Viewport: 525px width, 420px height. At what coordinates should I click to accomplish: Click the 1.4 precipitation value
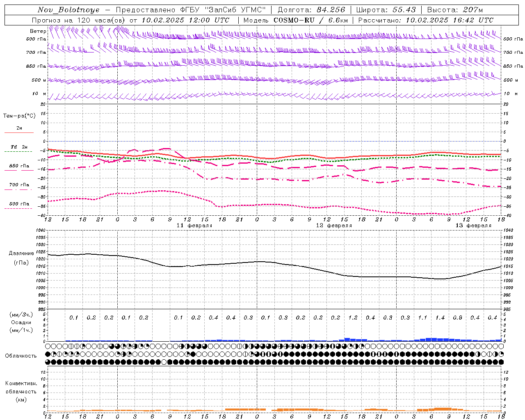pyautogui.click(x=440, y=317)
